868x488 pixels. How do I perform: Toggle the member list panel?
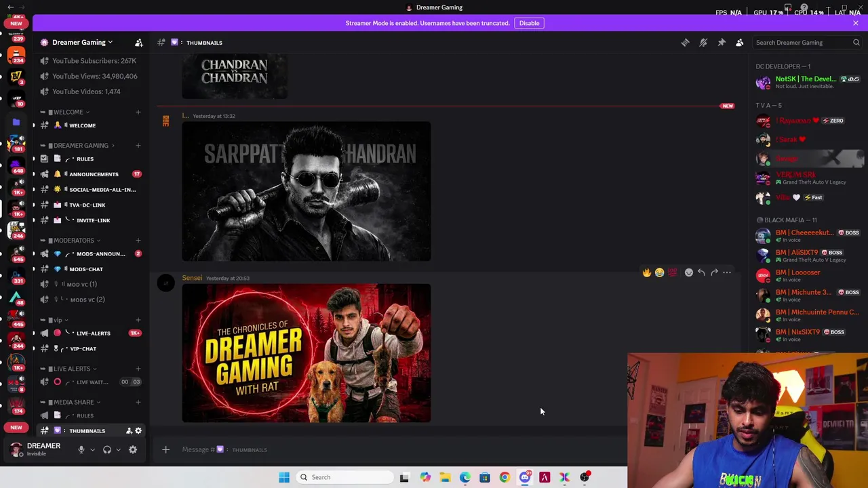(740, 43)
